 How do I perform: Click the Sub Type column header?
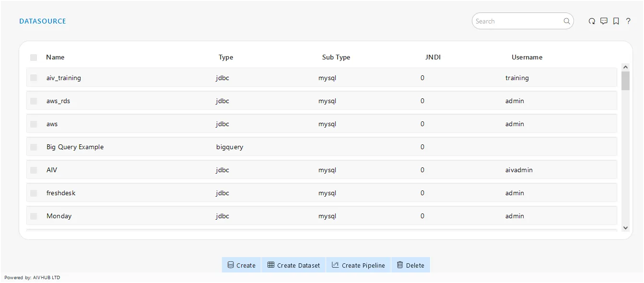click(x=336, y=57)
